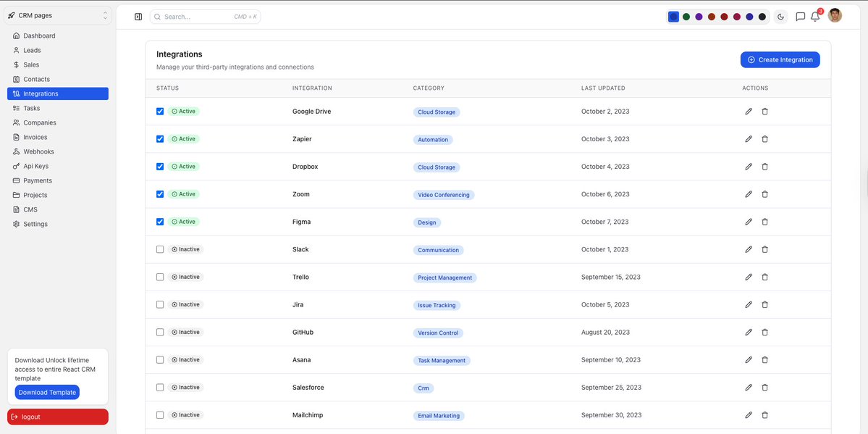Viewport: 868px width, 434px height.
Task: Select the green theme color swatch
Action: coord(686,15)
